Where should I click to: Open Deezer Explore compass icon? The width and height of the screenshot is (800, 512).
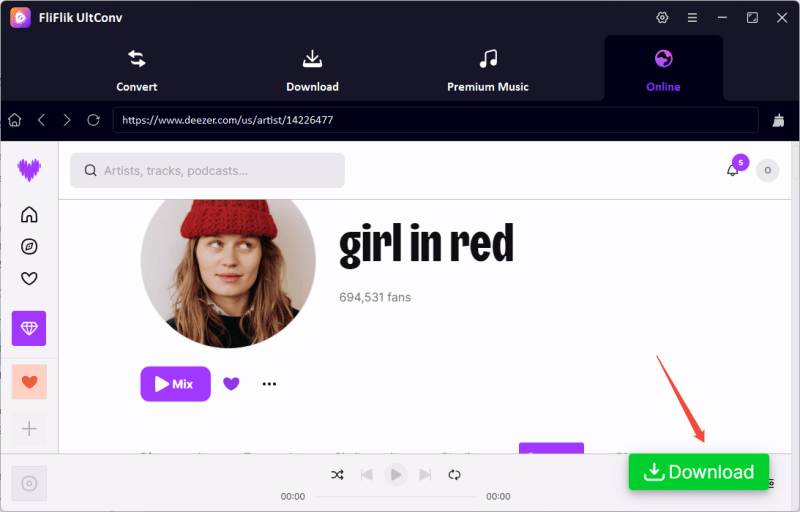pyautogui.click(x=29, y=247)
